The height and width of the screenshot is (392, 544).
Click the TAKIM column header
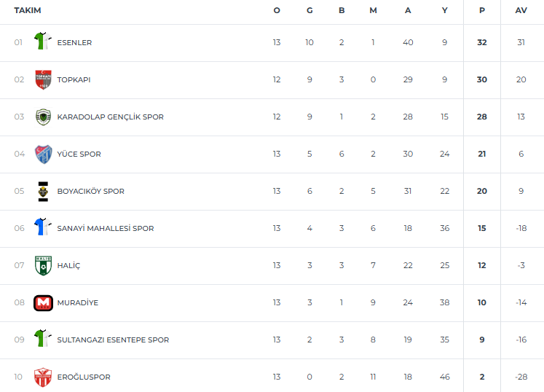coord(28,10)
